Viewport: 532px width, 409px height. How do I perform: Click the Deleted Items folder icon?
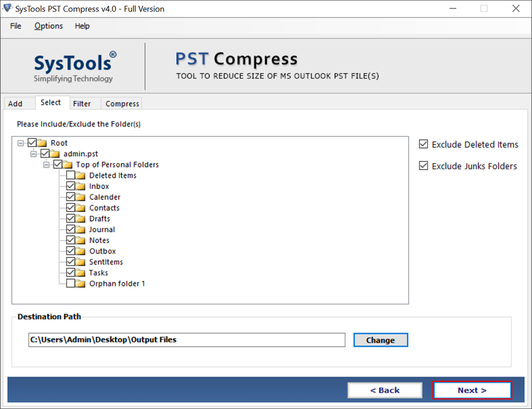coord(80,176)
